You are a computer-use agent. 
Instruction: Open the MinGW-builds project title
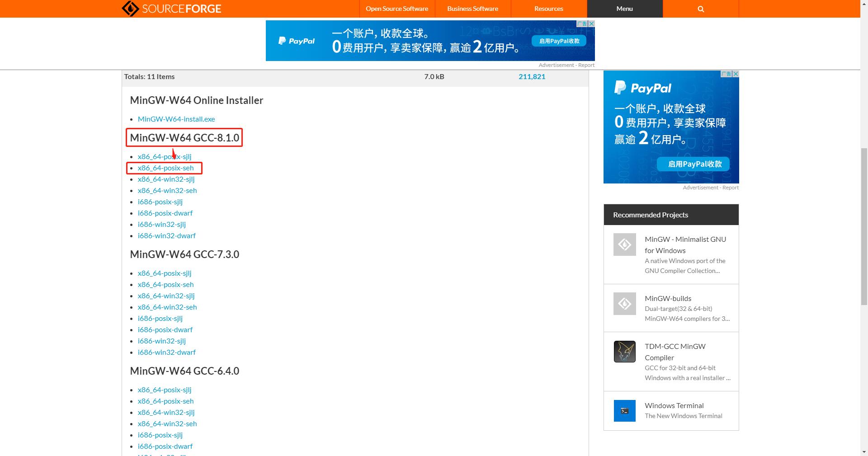(668, 298)
